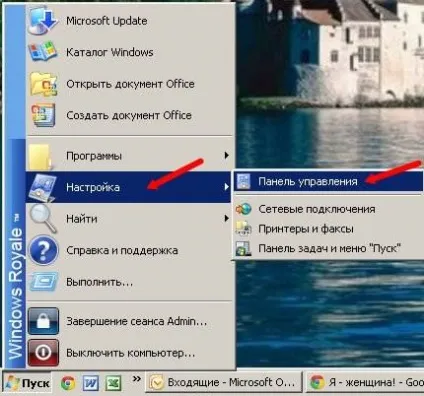Open Панель задач и меню "Пуск"
This screenshot has width=424, height=396.
point(328,249)
